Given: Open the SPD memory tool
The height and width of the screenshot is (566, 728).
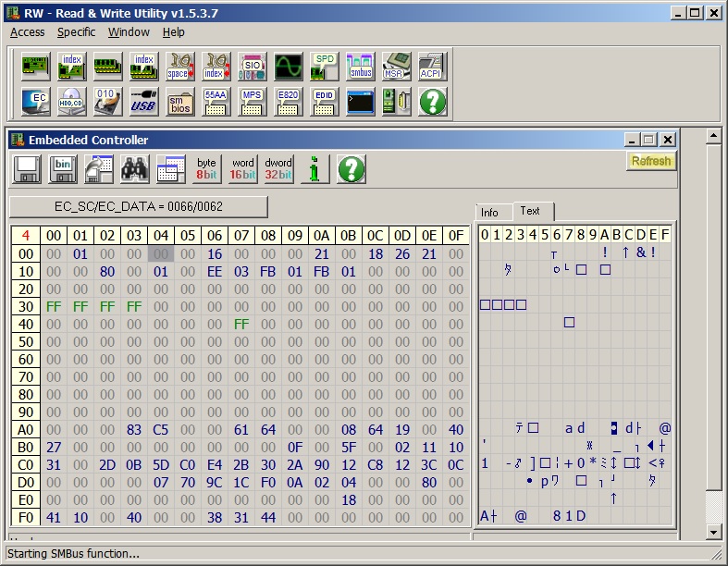Looking at the screenshot, I should pyautogui.click(x=324, y=66).
